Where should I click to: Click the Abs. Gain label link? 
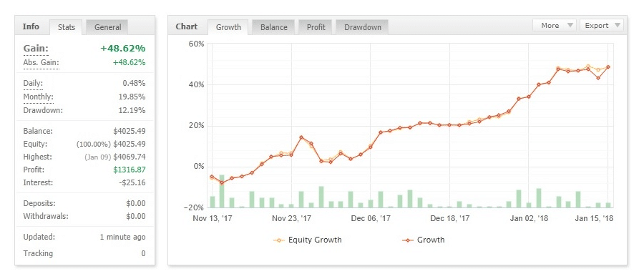coord(41,63)
